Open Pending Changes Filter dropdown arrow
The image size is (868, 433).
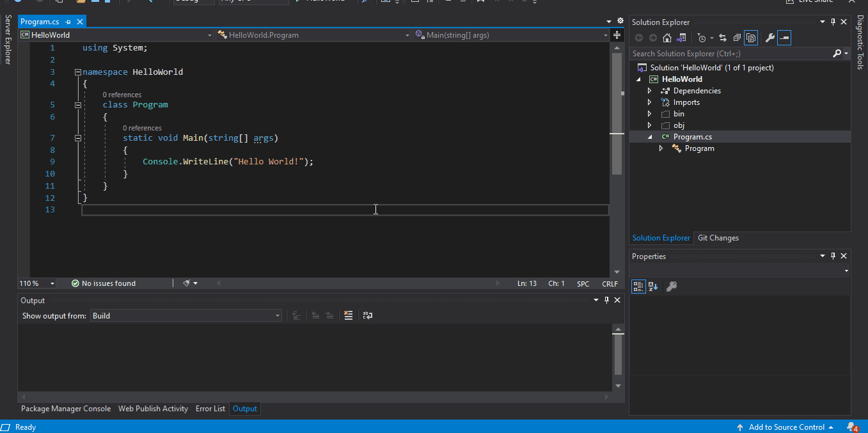pos(711,38)
